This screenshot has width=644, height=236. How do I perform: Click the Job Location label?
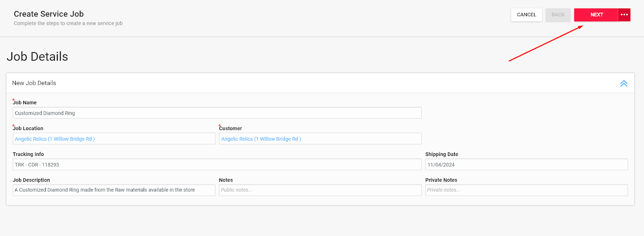[x=28, y=128]
